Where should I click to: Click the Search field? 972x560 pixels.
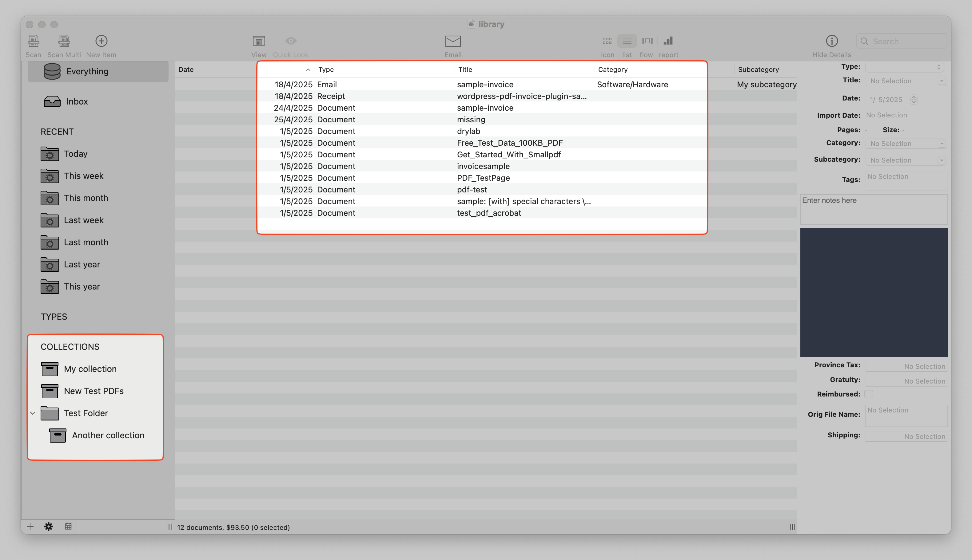[x=902, y=41]
